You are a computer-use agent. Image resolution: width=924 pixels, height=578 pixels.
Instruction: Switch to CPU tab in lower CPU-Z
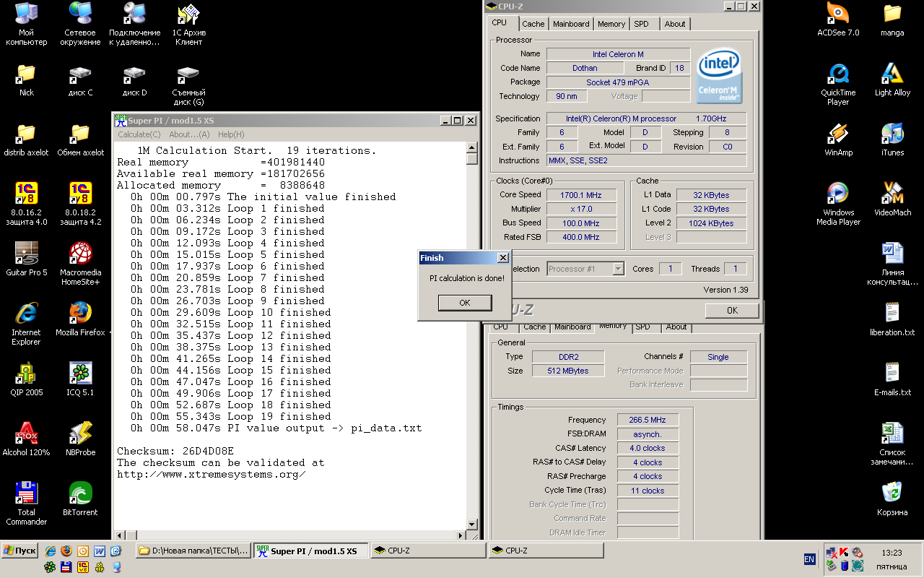tap(500, 327)
